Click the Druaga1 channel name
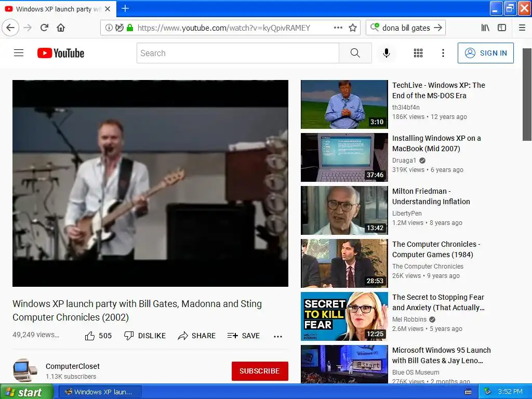The height and width of the screenshot is (399, 532). pyautogui.click(x=404, y=160)
